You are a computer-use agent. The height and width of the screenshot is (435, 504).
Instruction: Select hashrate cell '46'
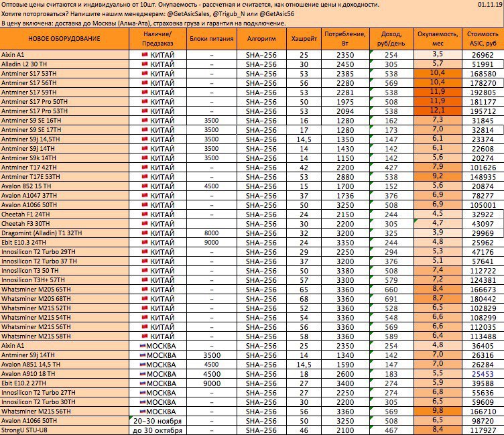click(x=304, y=430)
